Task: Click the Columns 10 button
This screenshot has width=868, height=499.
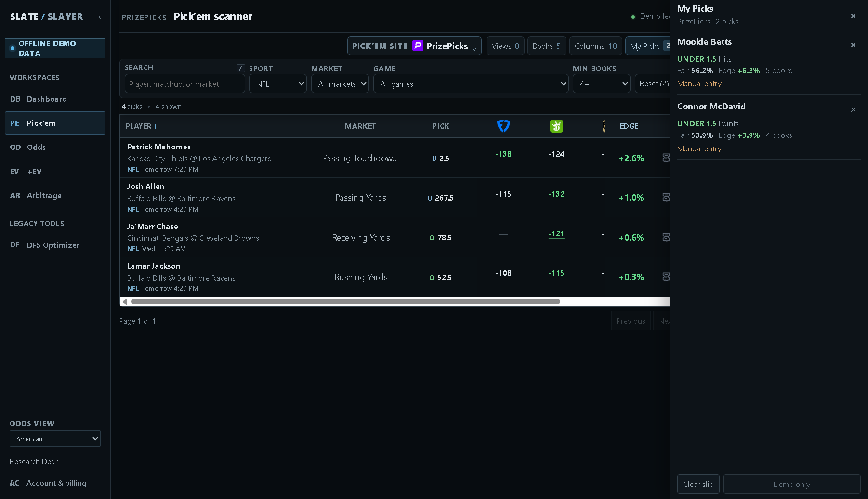Action: click(595, 46)
